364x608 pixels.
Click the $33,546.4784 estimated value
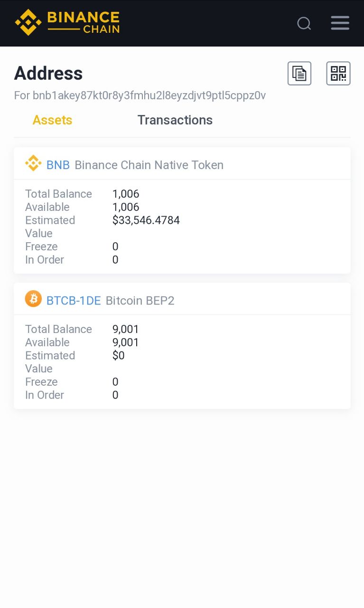[146, 220]
